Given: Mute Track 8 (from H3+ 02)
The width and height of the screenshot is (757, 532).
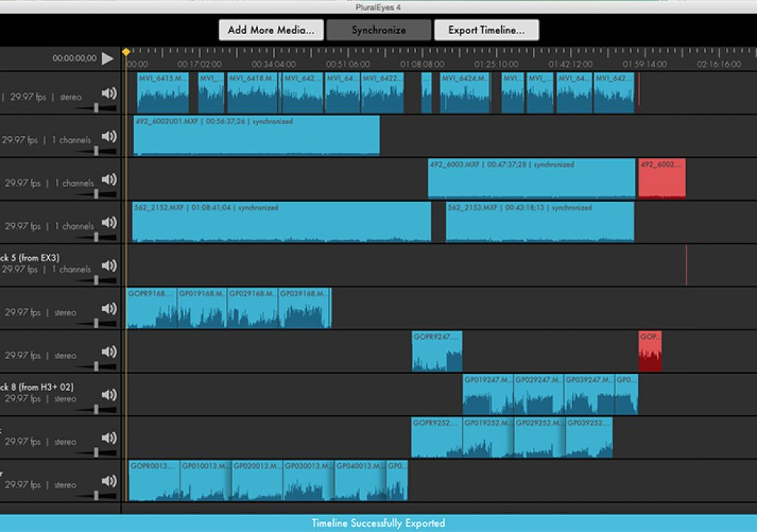Looking at the screenshot, I should pos(109,395).
